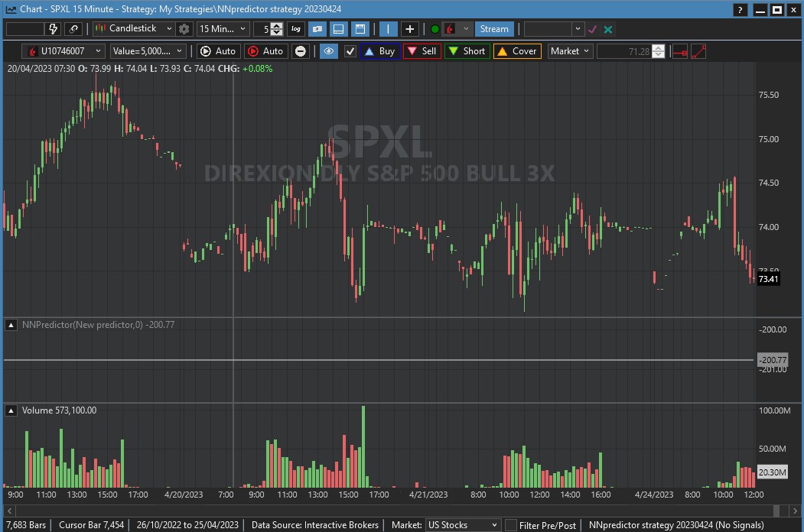Click the -200.77 indicator value label
The height and width of the screenshot is (532, 804).
tap(773, 360)
